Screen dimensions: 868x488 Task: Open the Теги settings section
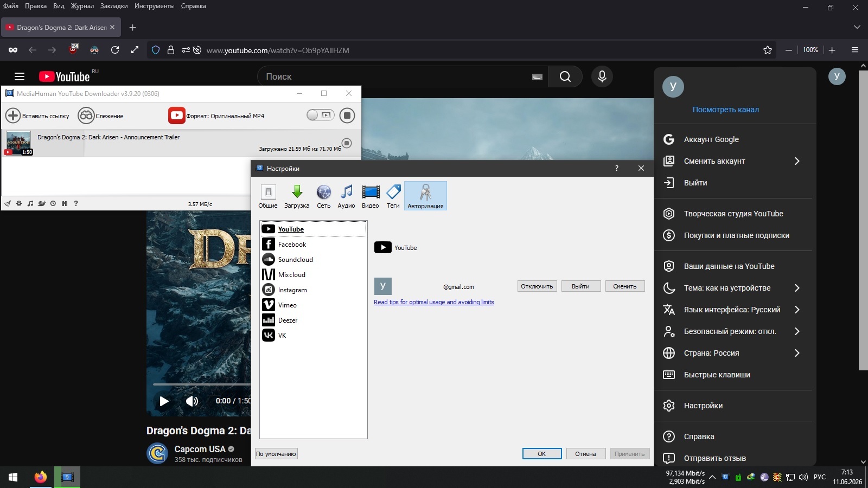[x=393, y=196]
